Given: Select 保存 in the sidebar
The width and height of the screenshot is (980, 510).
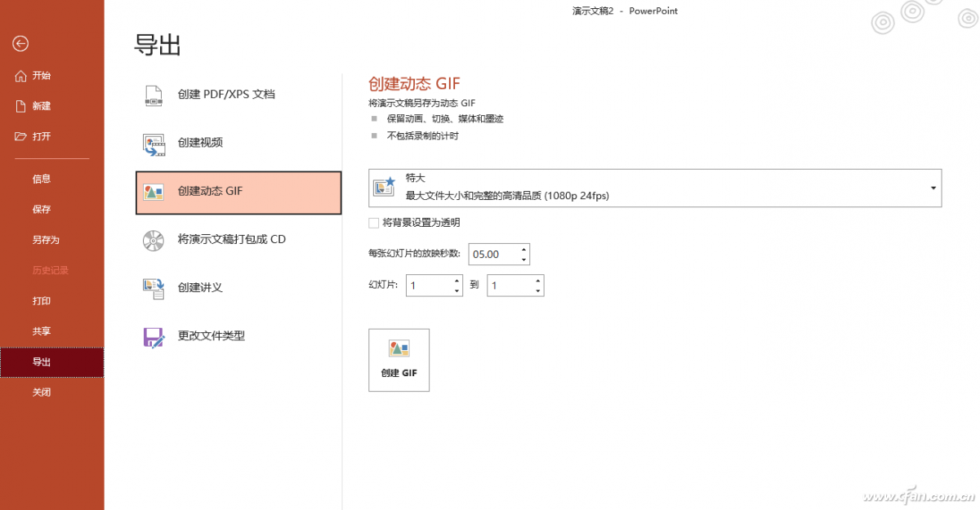Looking at the screenshot, I should [42, 209].
